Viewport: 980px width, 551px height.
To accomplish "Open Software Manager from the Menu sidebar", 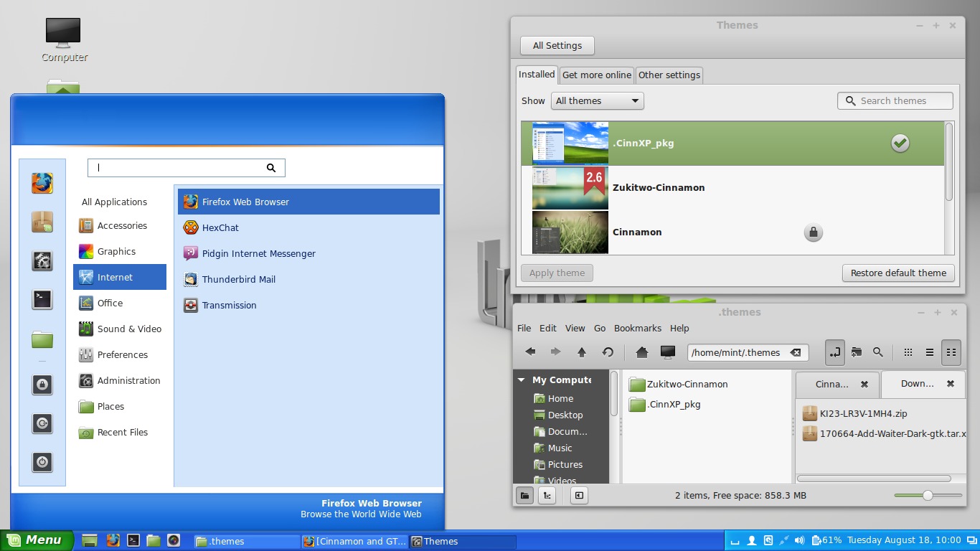I will coord(42,222).
